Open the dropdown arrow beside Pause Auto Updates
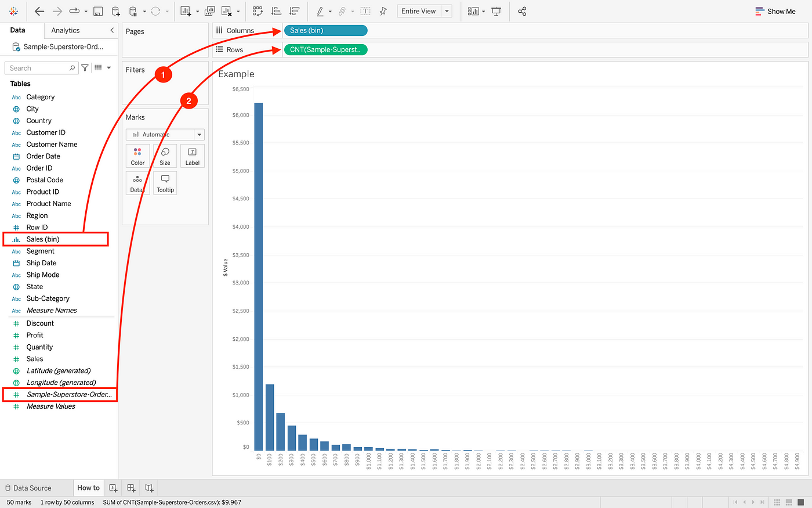 [x=144, y=12]
